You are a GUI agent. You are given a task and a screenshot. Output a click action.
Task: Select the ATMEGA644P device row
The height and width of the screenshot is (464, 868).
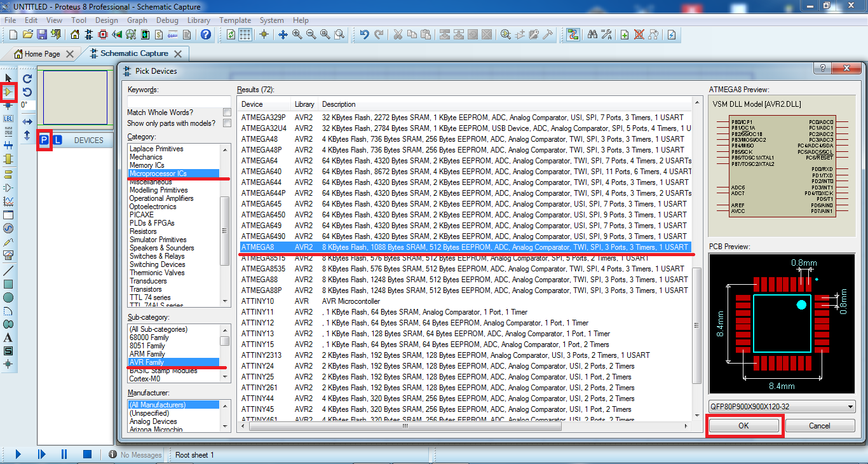(x=465, y=193)
